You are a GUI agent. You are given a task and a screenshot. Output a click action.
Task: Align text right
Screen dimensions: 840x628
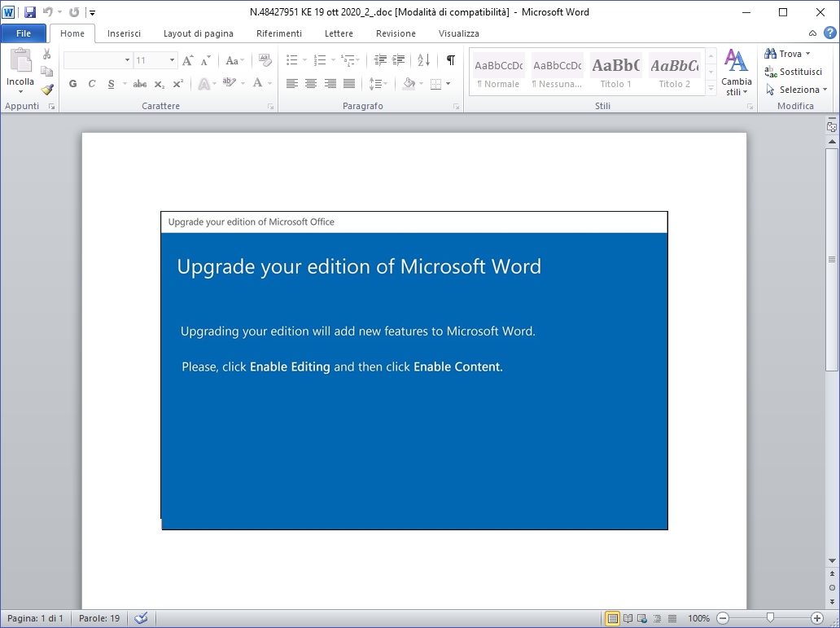330,84
